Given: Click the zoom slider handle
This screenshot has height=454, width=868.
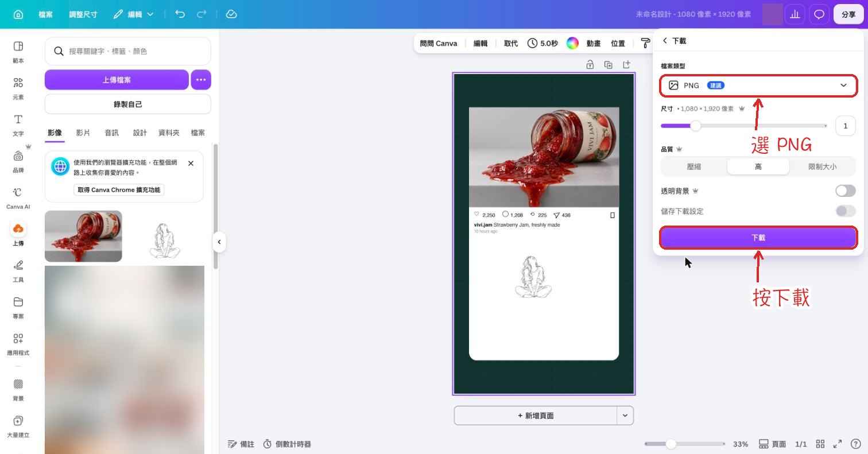Looking at the screenshot, I should [671, 444].
